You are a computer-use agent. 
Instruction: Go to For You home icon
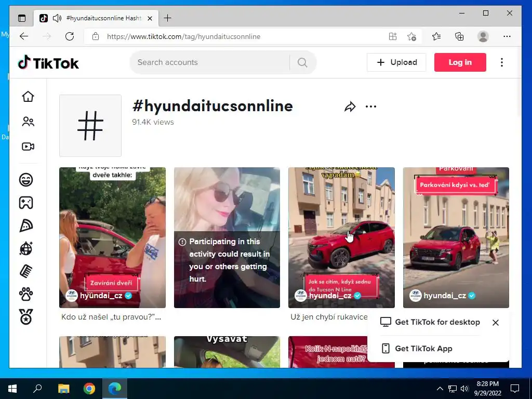tap(28, 97)
